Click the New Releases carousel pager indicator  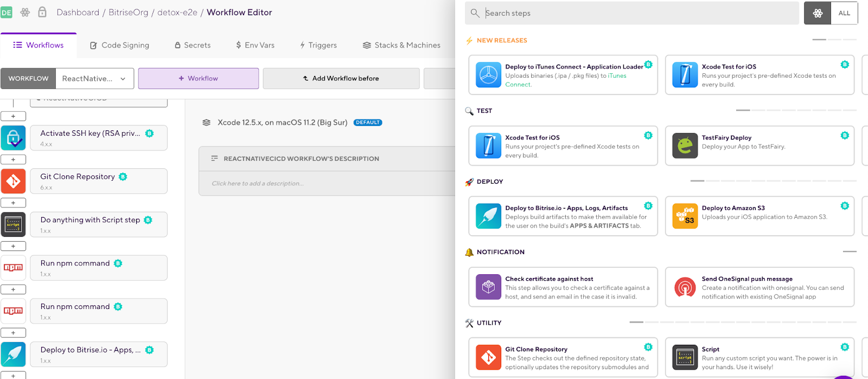pyautogui.click(x=834, y=40)
